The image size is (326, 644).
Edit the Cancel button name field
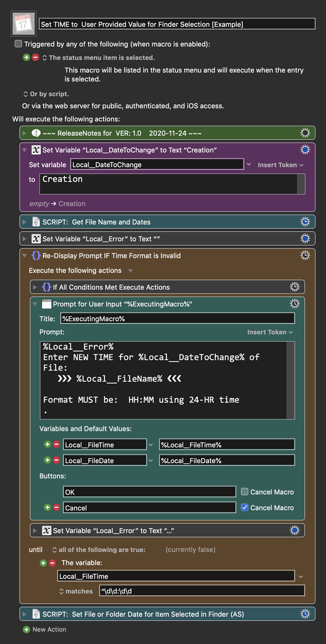(x=149, y=508)
